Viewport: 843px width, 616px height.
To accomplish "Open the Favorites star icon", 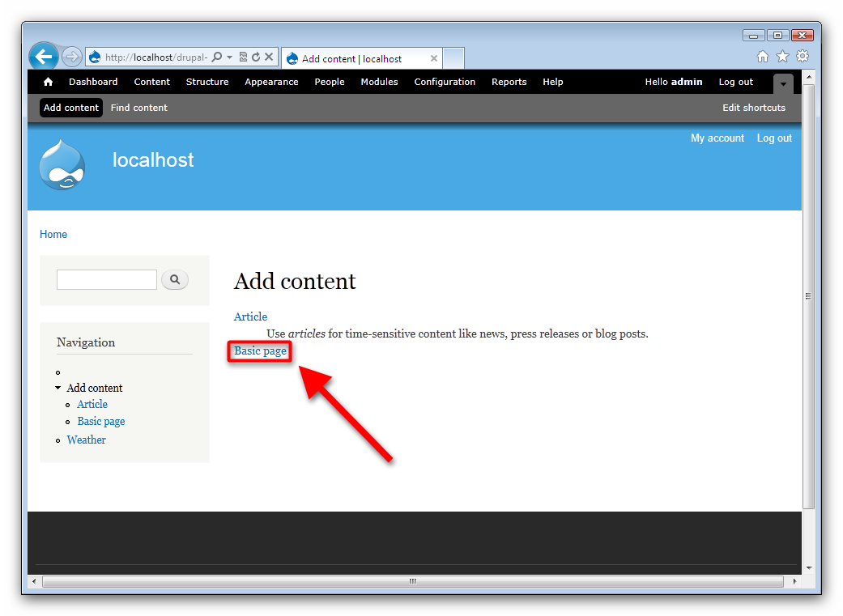I will 782,56.
